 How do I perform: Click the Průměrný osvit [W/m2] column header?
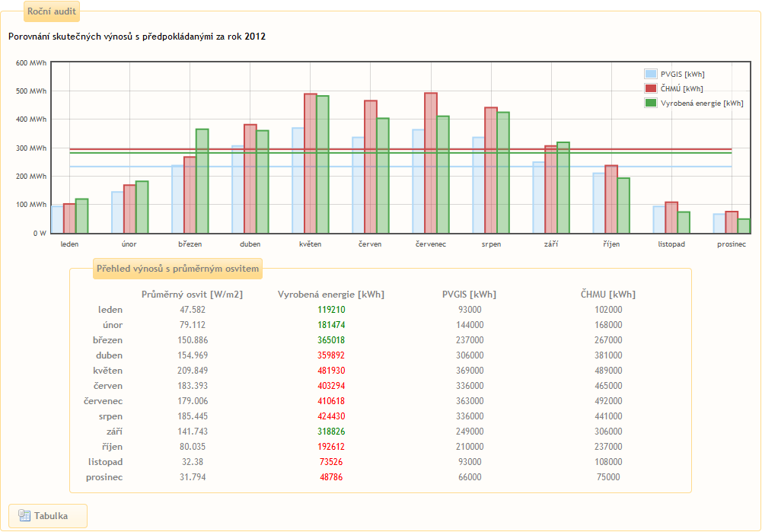point(192,295)
